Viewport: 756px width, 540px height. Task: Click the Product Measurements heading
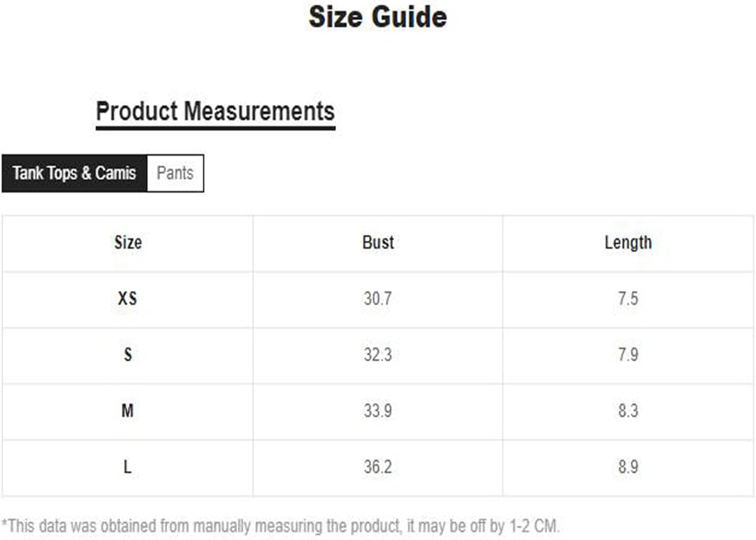(x=215, y=112)
